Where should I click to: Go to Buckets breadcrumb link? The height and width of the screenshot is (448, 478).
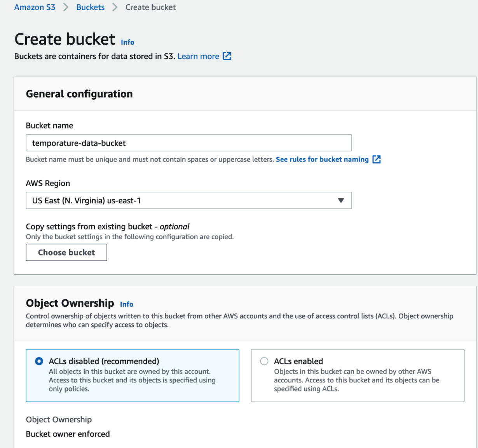[91, 7]
